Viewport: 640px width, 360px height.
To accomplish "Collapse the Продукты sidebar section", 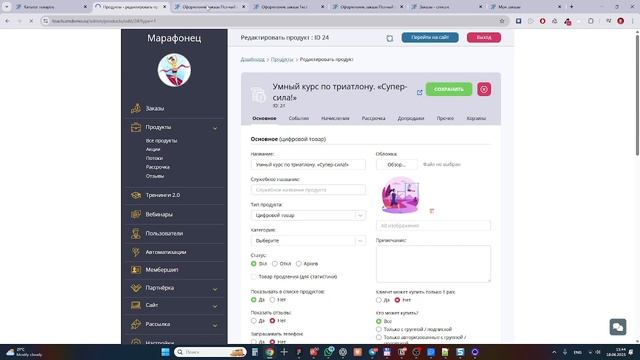I will 215,128.
